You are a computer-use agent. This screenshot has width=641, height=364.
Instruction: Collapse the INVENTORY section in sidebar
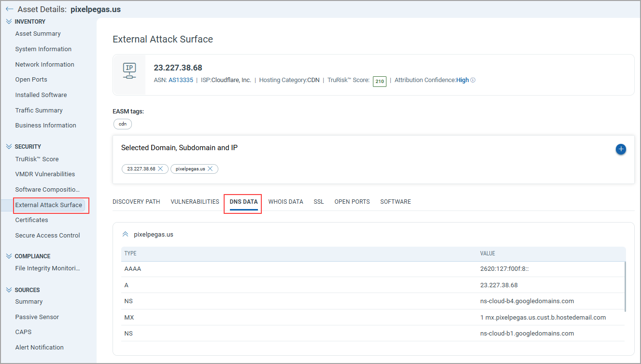tap(8, 21)
